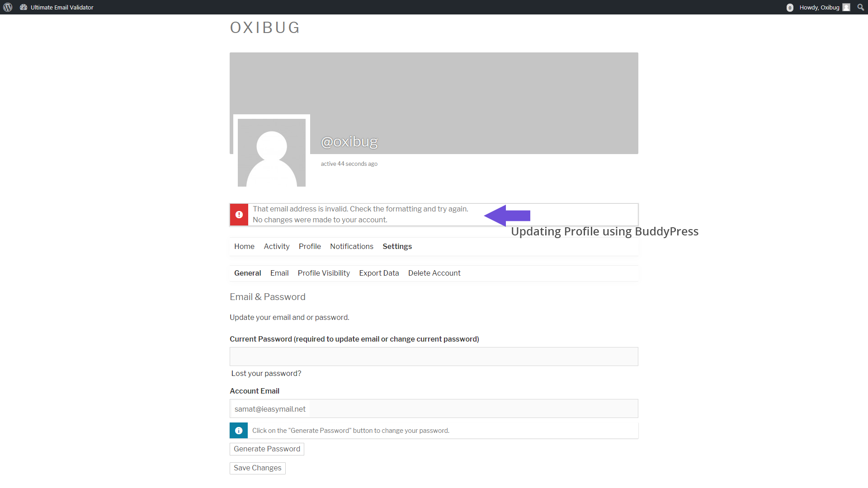Click the small user avatar in admin bar

(846, 7)
